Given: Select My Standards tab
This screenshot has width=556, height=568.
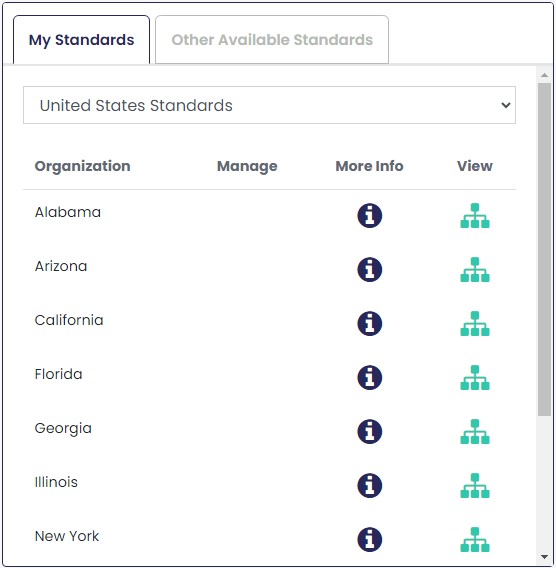Looking at the screenshot, I should click(x=81, y=39).
